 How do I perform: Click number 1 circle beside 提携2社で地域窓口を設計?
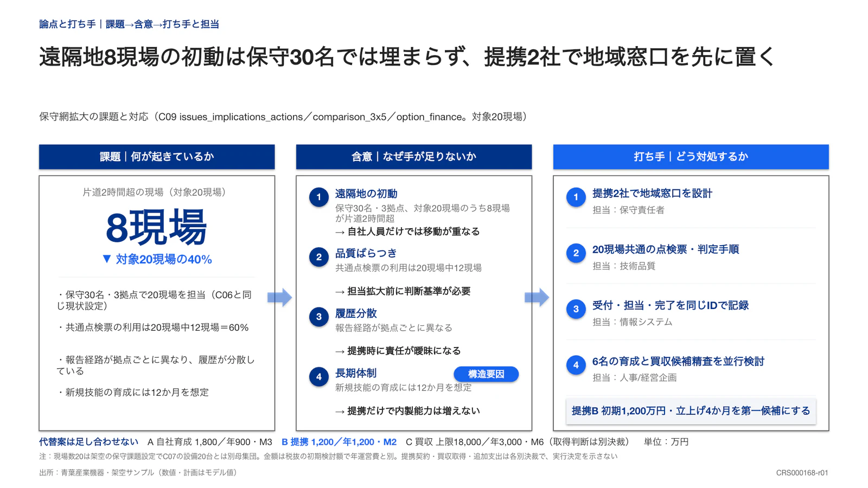pyautogui.click(x=576, y=197)
